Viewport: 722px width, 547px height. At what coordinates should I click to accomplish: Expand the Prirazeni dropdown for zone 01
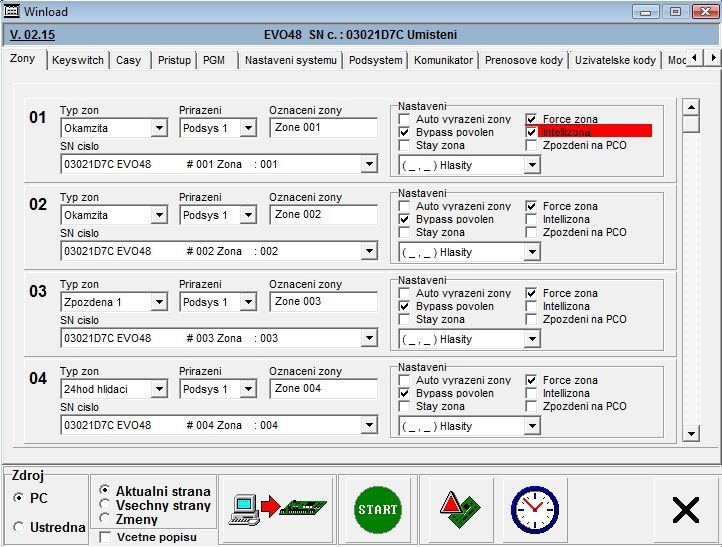click(x=249, y=129)
